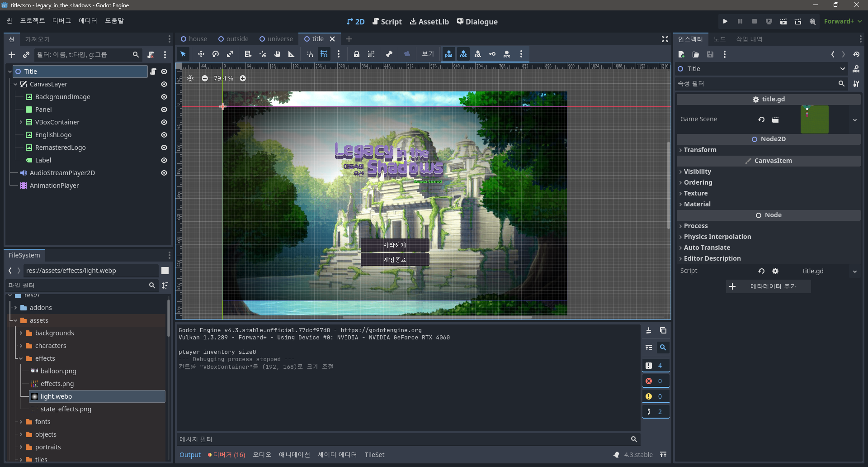The image size is (868, 467).
Task: Select the Ruler Mode tool
Action: pos(292,54)
